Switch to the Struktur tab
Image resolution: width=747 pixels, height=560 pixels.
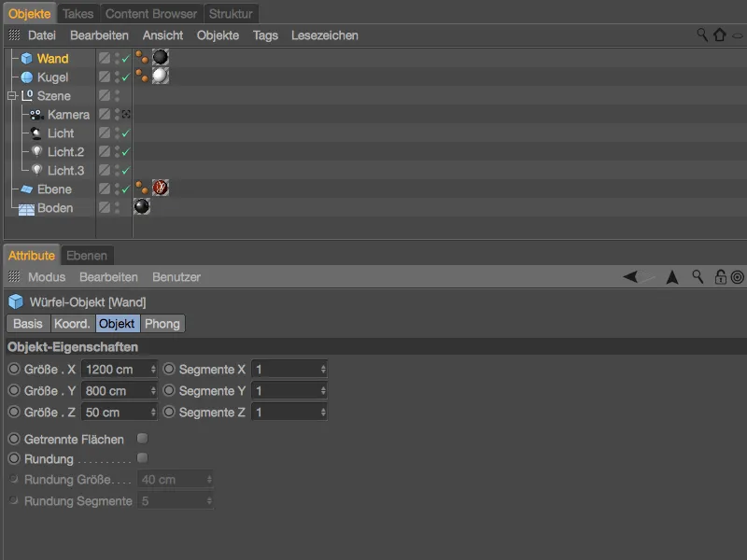pos(231,14)
